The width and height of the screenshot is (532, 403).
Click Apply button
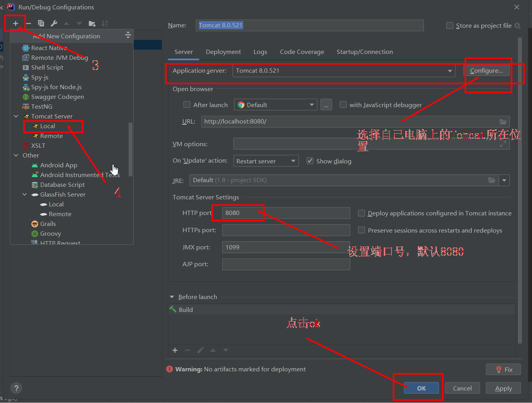(503, 388)
